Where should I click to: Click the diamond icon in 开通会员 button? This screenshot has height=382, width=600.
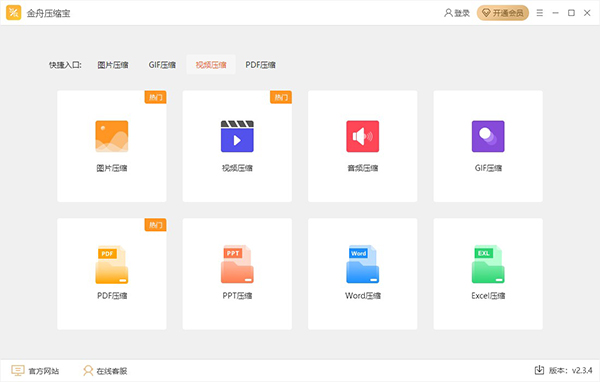click(486, 13)
